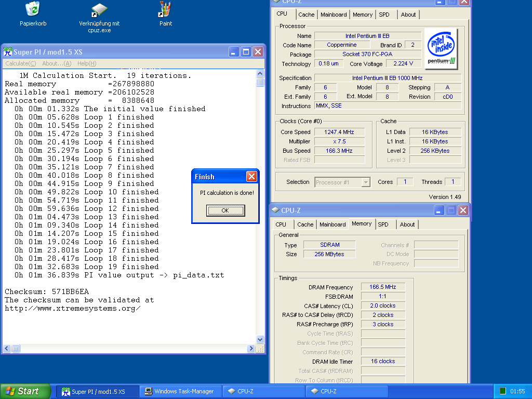
Task: Click the Level 2 256 KBytes field
Action: 435,151
